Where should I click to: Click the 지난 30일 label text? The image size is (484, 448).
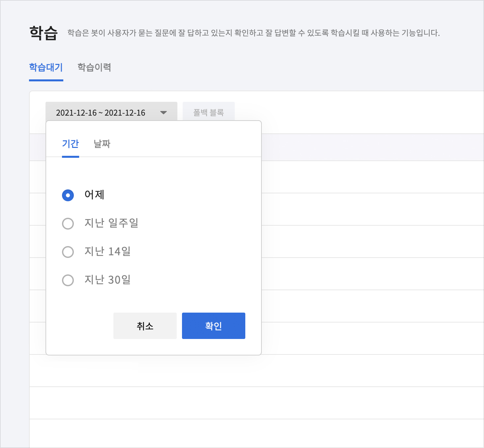tap(107, 280)
